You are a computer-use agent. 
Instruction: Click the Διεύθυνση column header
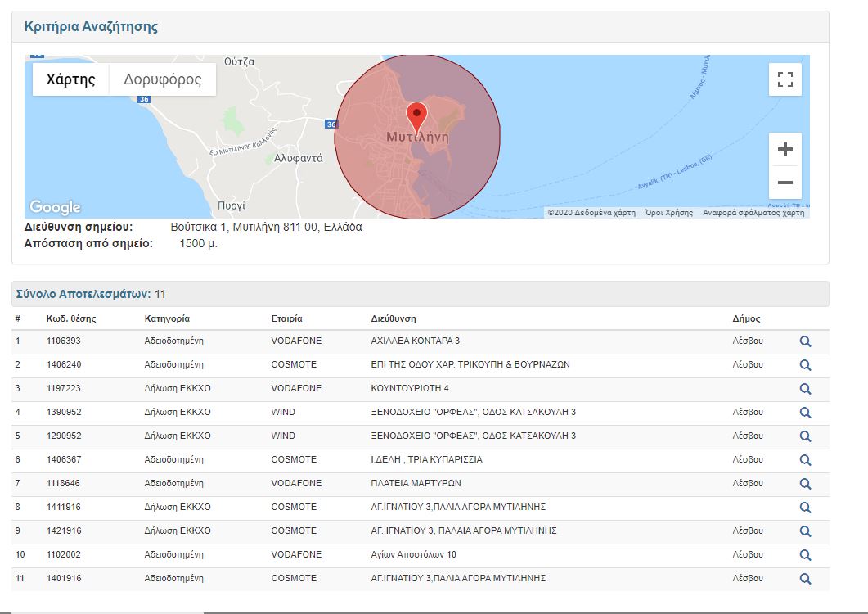[x=393, y=318]
